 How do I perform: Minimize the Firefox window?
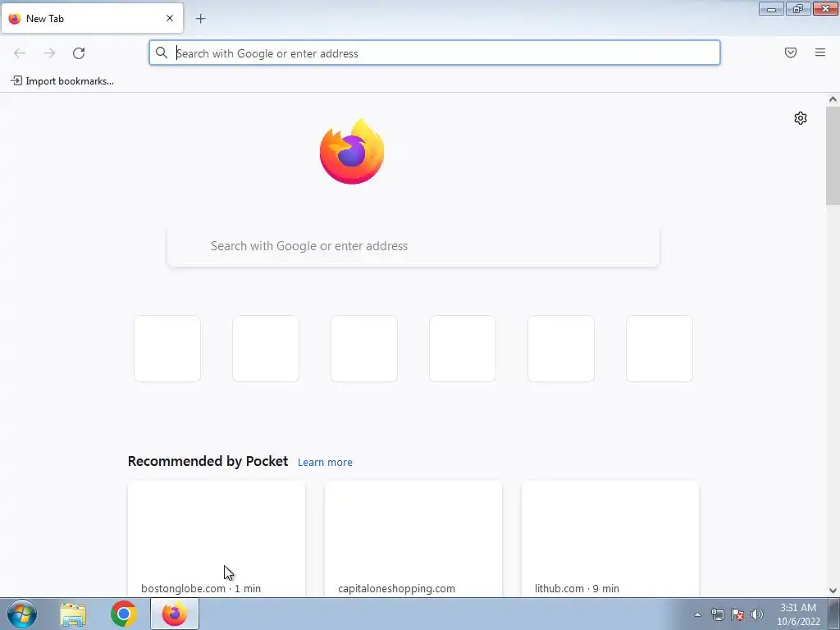pyautogui.click(x=771, y=8)
